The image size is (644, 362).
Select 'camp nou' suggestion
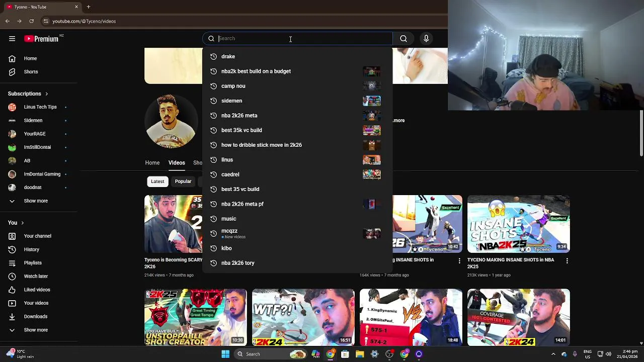[297, 86]
